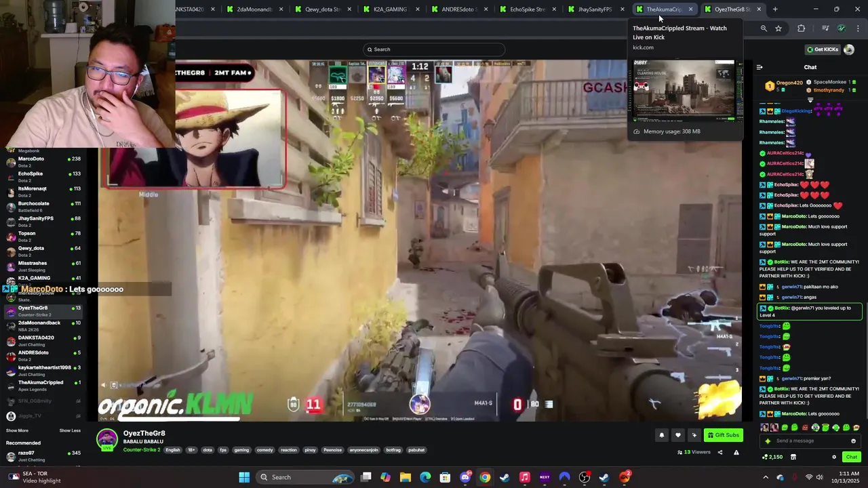Expand followed list with Show More
Viewport: 868px width, 488px height.
17,430
